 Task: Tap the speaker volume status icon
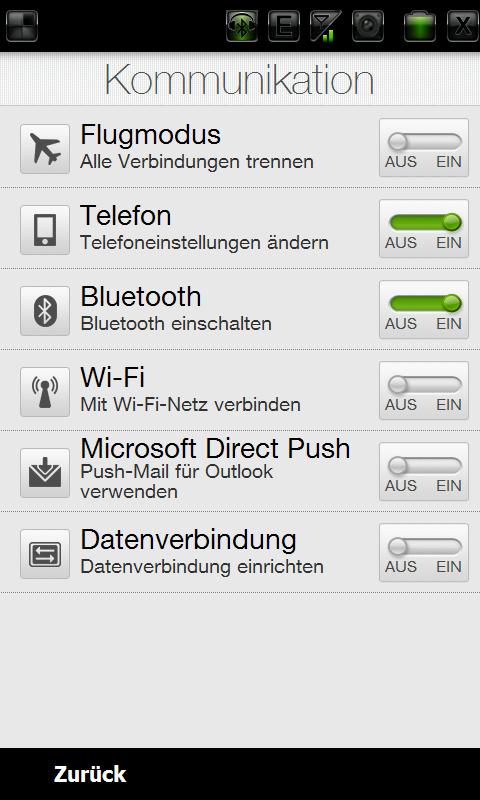click(368, 26)
